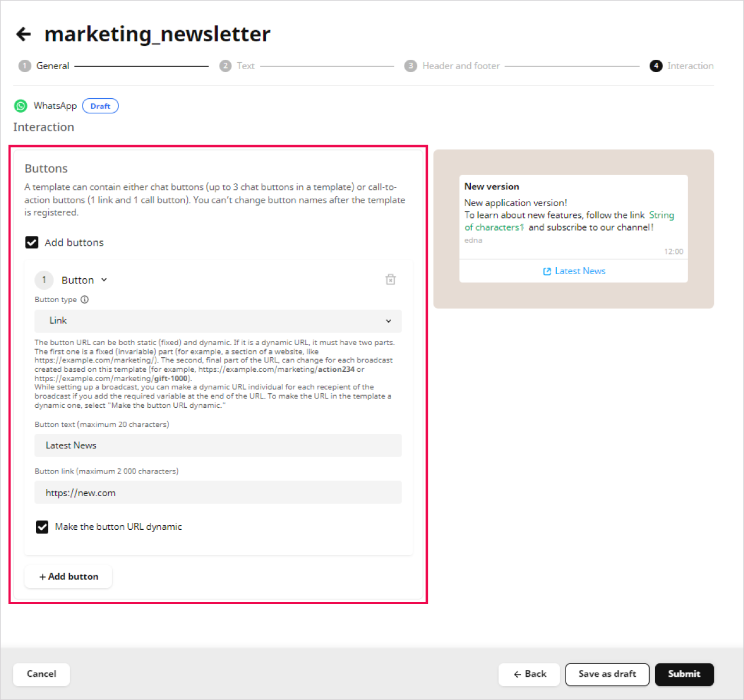Click Save as draft
Screen dimensions: 744x700
pyautogui.click(x=607, y=674)
